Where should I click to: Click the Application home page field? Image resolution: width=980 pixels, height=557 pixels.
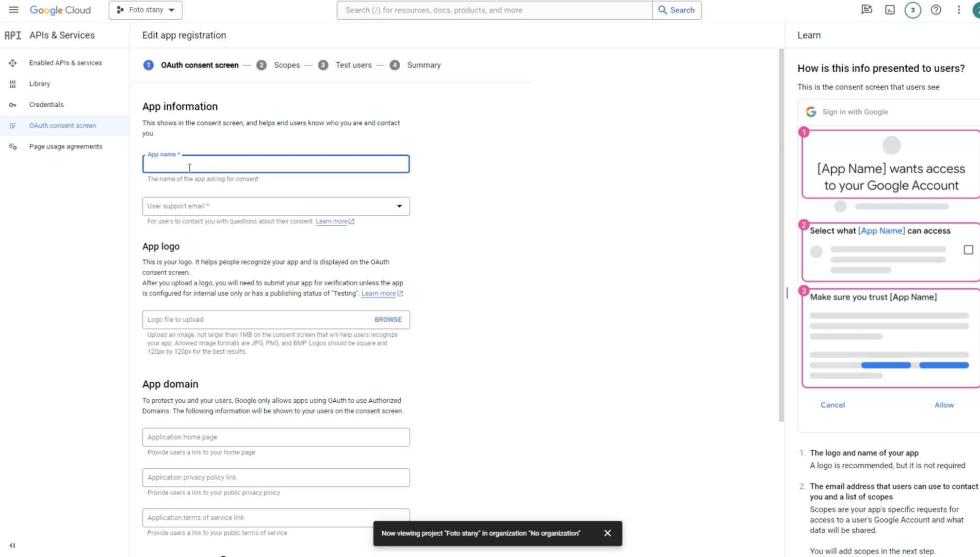(x=276, y=437)
